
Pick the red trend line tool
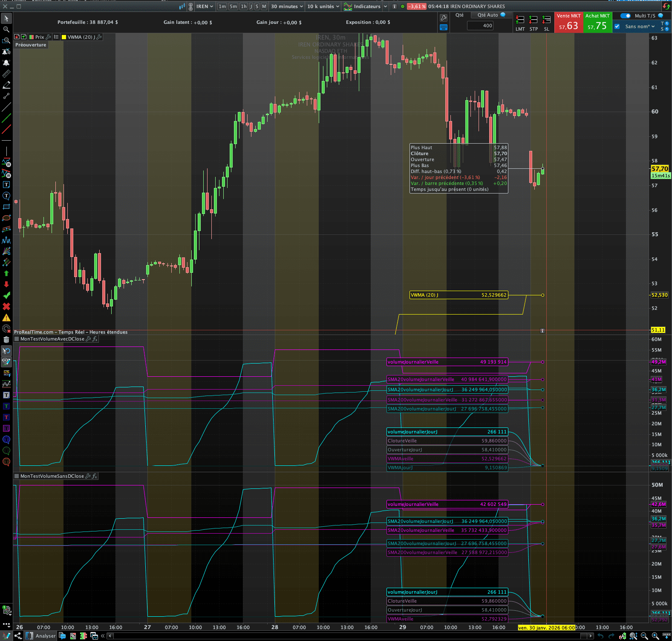6,129
